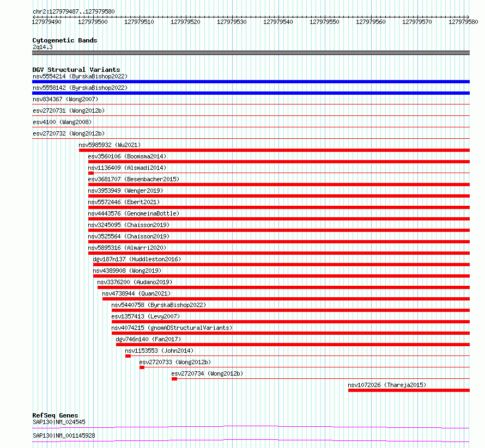485x448 pixels.
Task: Click the magenta SAP130|NM_024545 transcript line
Action: [x=251, y=427]
